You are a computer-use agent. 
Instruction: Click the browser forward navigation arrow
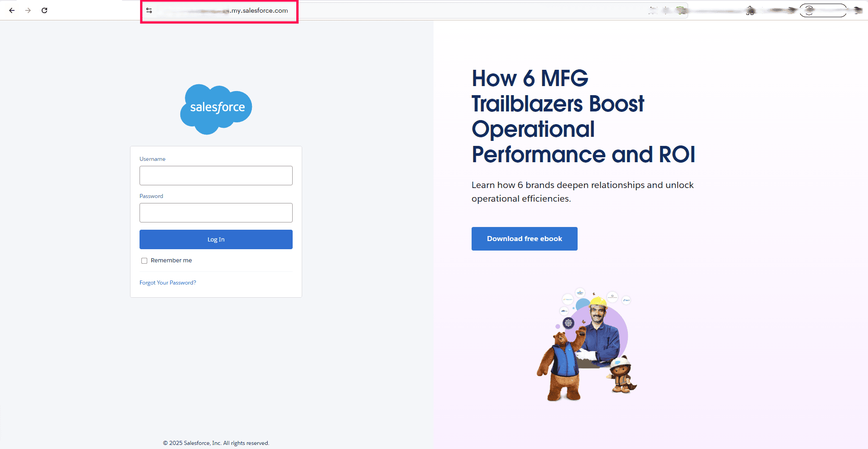[x=28, y=10]
